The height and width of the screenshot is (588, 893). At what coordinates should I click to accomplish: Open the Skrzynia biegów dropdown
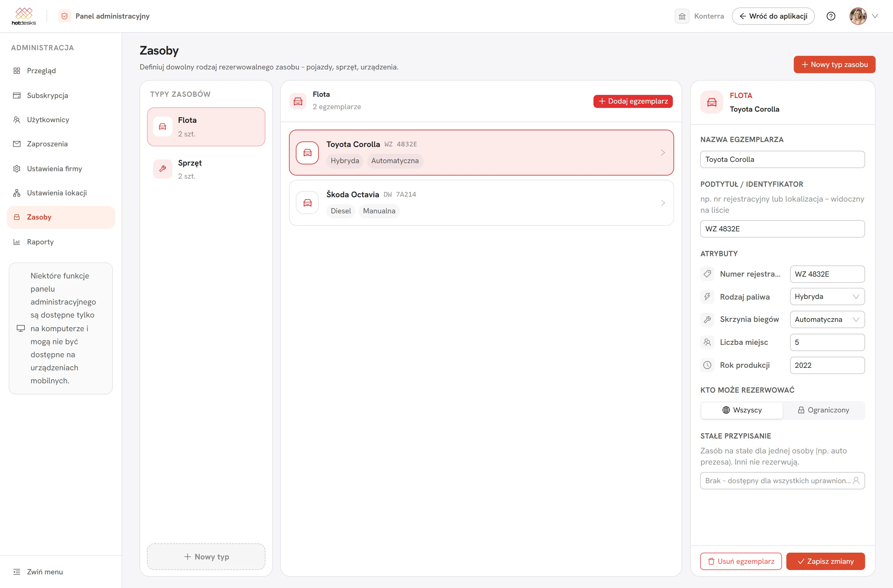827,319
